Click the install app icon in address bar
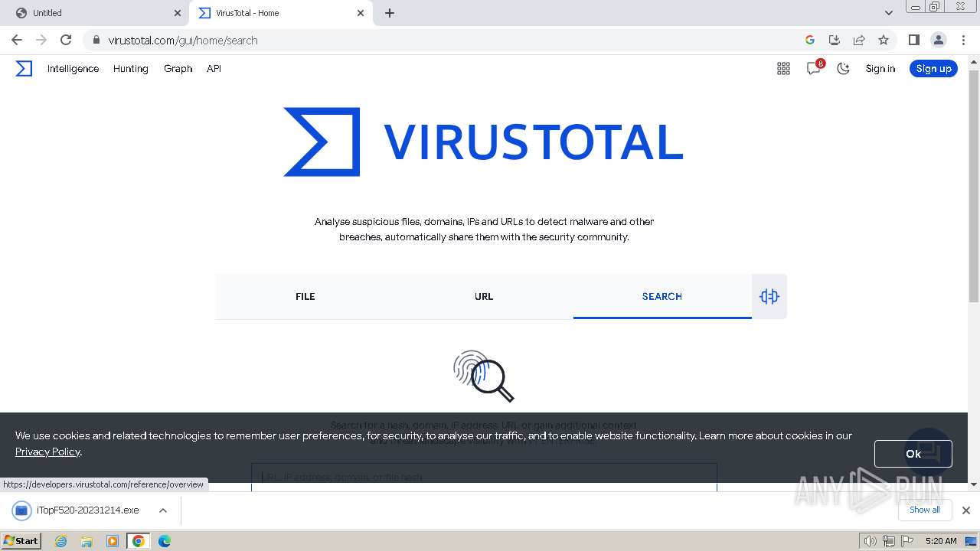980x551 pixels. (x=835, y=40)
